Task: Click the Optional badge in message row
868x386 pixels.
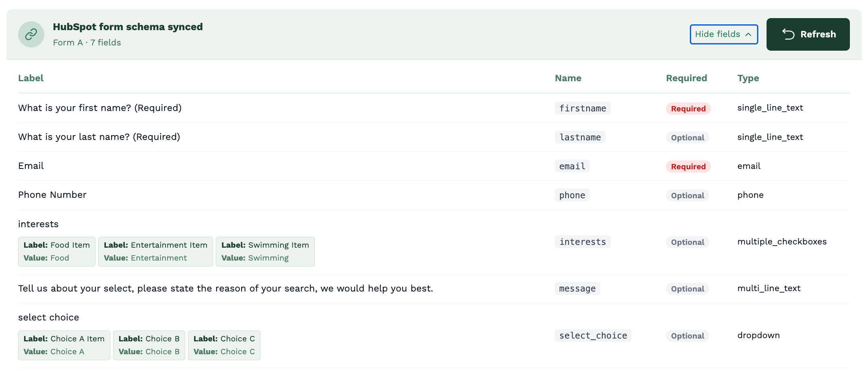Action: pyautogui.click(x=687, y=289)
